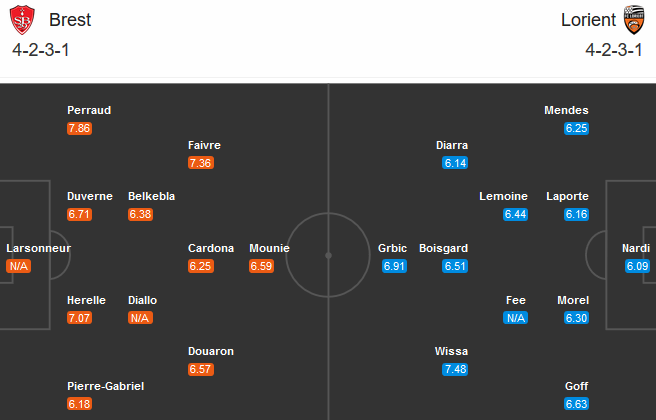Select Lorient goalkeeper Nardi
The width and height of the screenshot is (656, 420).
636,248
